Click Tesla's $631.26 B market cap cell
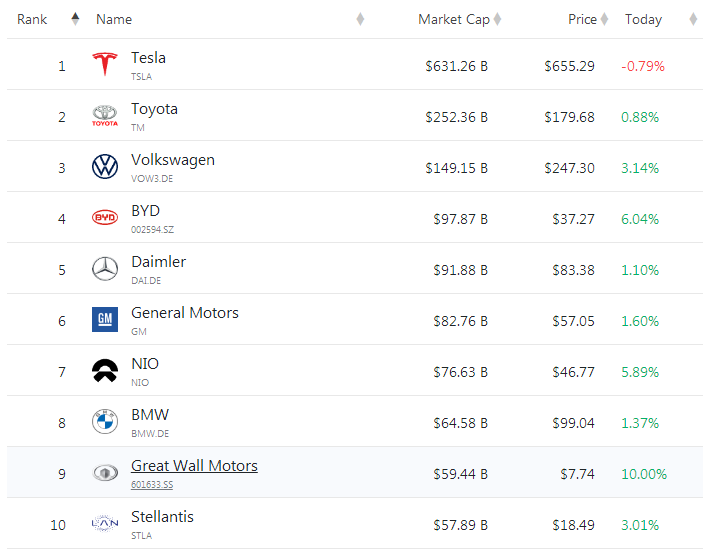 [456, 66]
